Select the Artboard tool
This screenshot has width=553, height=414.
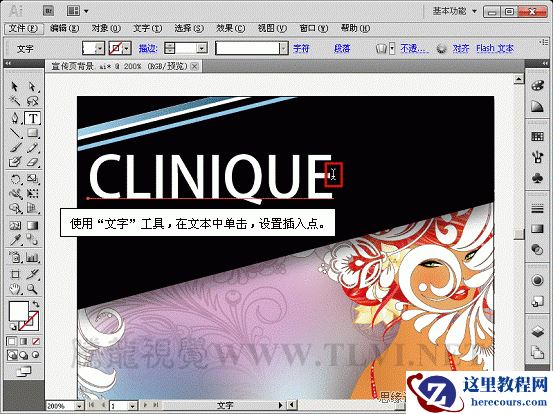[14, 274]
